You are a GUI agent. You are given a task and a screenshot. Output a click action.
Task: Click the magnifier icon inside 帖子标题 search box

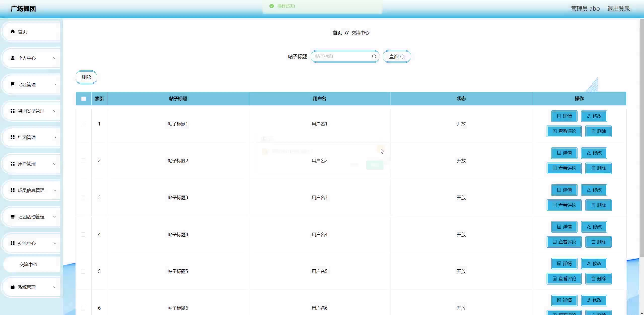click(x=374, y=56)
